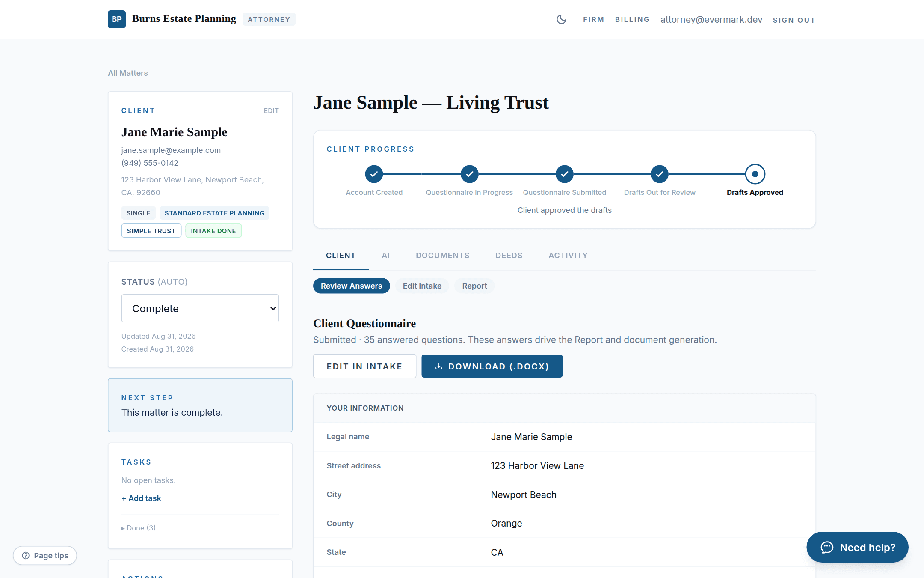
Task: Click the BP firm logo badge
Action: pyautogui.click(x=117, y=19)
